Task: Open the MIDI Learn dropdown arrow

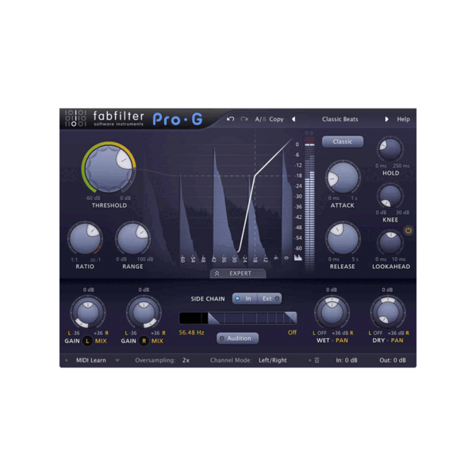Action: tap(117, 361)
